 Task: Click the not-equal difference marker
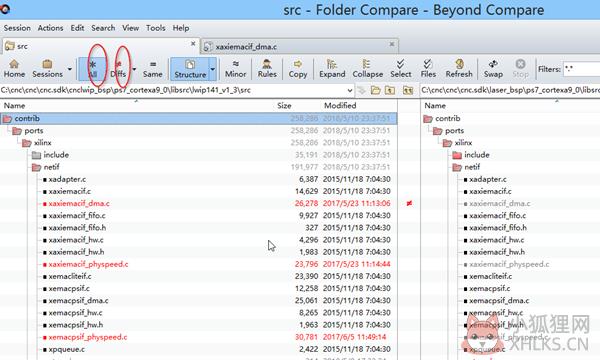[x=409, y=203]
